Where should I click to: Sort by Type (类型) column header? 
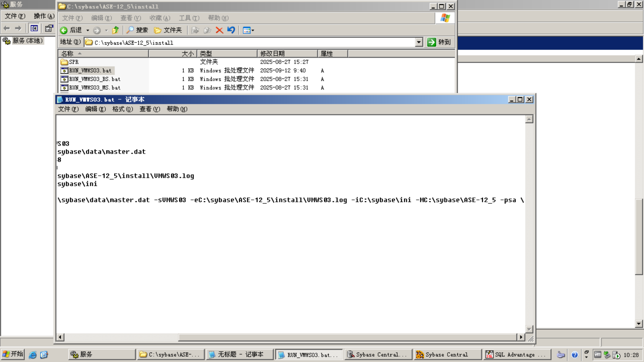point(227,54)
